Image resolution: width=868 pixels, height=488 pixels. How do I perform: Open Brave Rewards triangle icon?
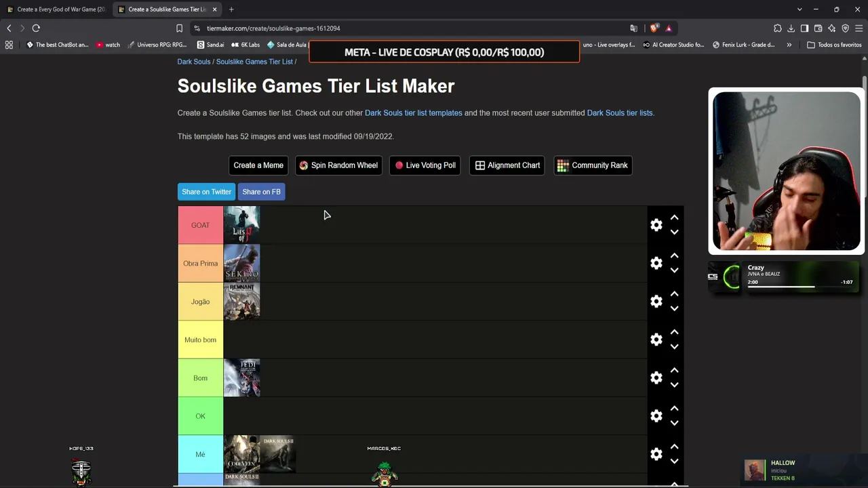click(x=669, y=28)
